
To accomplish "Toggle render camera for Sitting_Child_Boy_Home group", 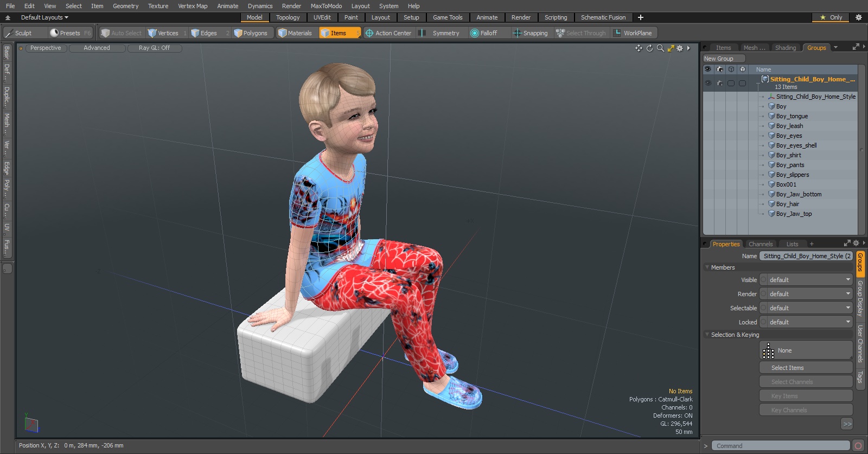I will [x=720, y=83].
